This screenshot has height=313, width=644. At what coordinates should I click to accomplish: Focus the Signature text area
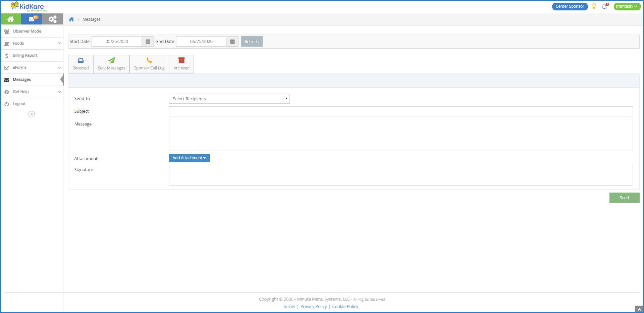(x=401, y=175)
